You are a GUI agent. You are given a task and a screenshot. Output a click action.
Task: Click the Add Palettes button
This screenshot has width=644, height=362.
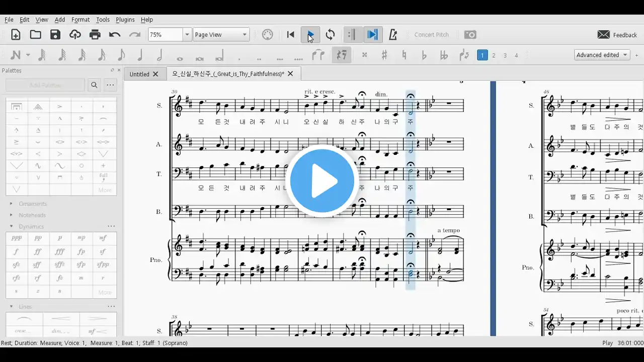45,85
